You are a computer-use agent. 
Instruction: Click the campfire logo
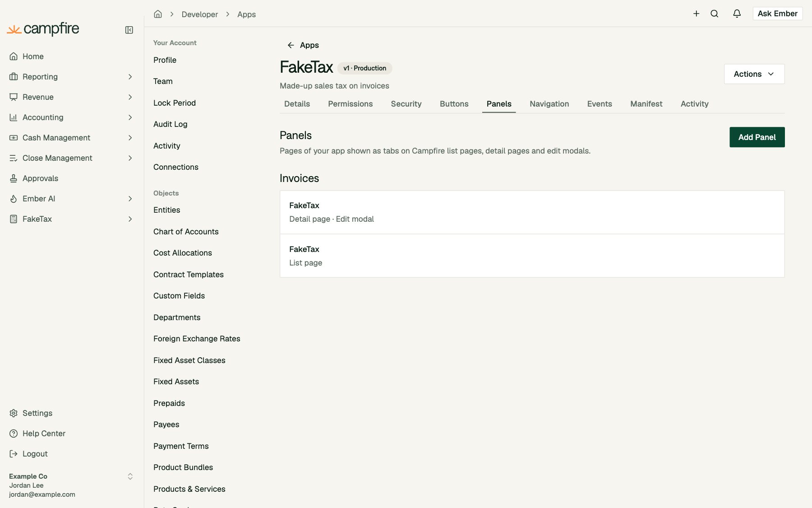pyautogui.click(x=43, y=29)
